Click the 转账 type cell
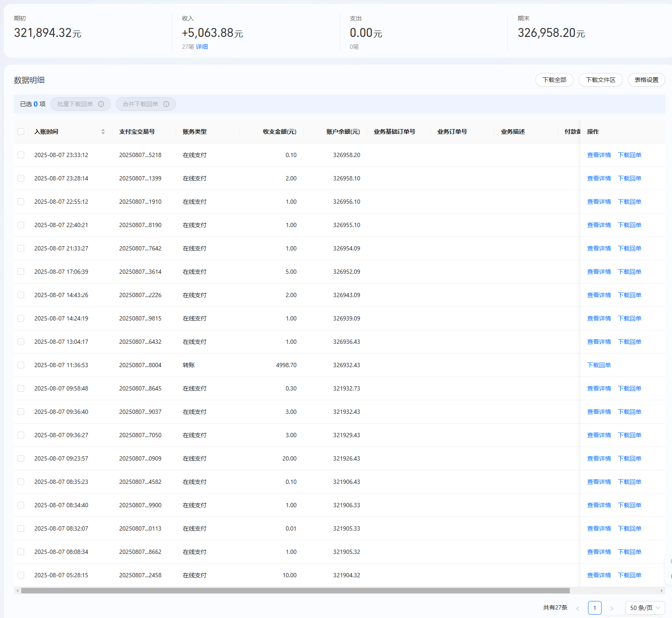The image size is (672, 618). [x=189, y=365]
